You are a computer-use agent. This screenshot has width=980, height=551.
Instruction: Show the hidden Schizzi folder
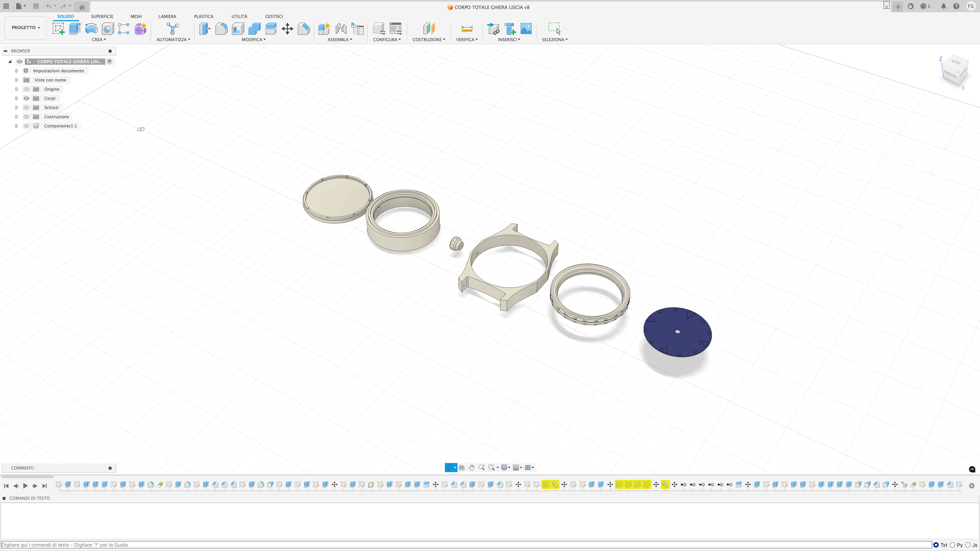(x=26, y=107)
